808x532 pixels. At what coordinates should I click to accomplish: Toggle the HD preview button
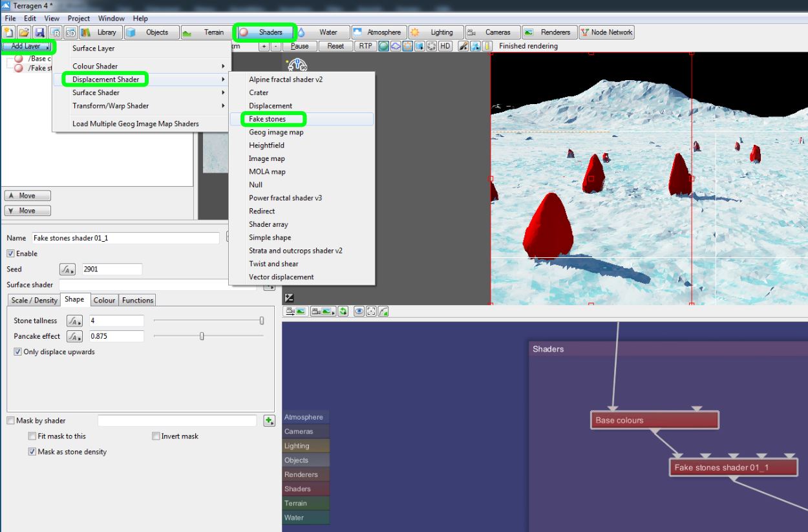pos(445,46)
